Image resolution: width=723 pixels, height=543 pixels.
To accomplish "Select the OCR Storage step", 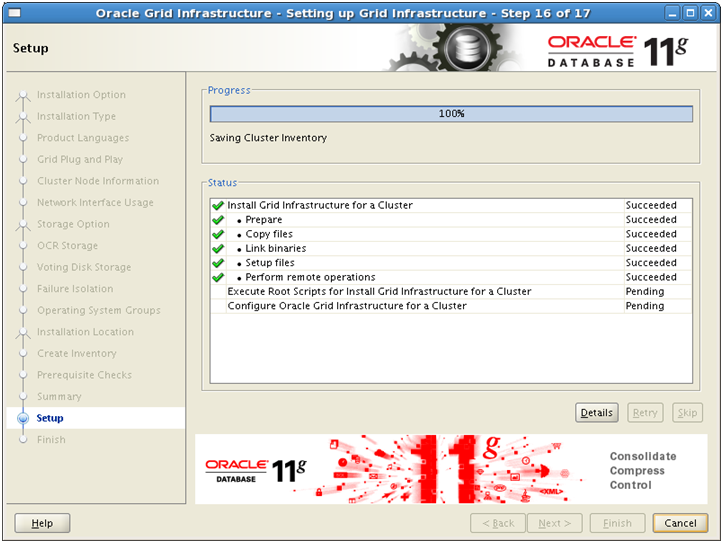I will click(x=67, y=246).
